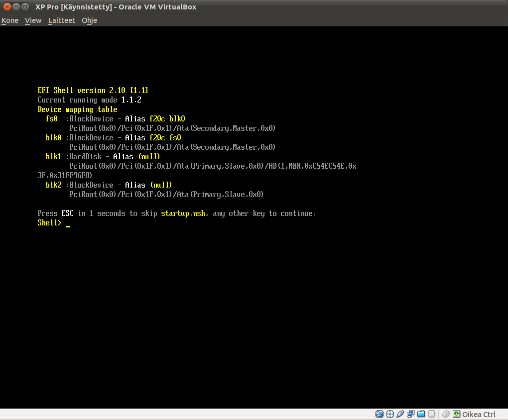Image resolution: width=508 pixels, height=420 pixels.
Task: Open the Laitteet menu
Action: [x=62, y=20]
